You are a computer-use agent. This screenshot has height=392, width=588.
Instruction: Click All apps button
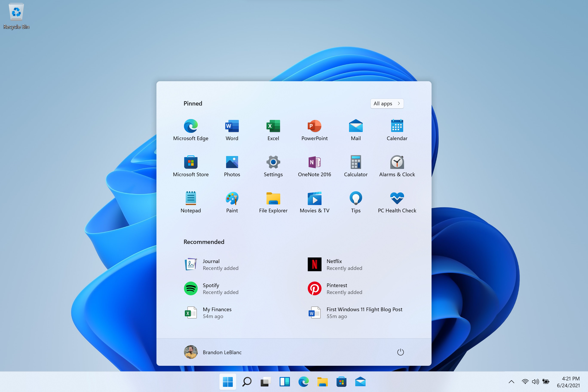click(x=386, y=103)
